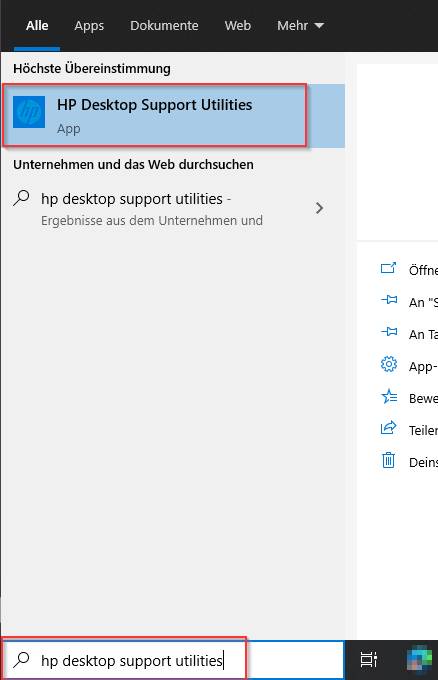438x680 pixels.
Task: Open the Mehr dropdown menu
Action: [301, 26]
